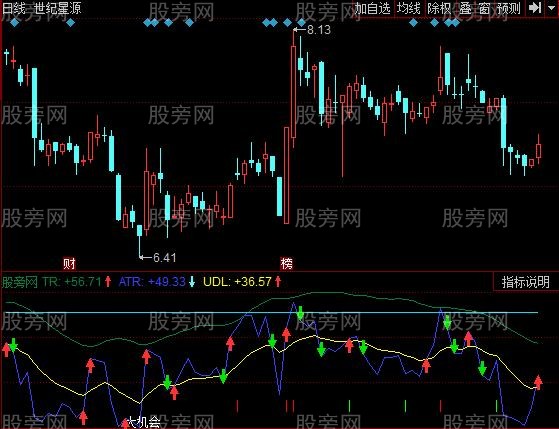Screen dimensions: 559x429
Task: Open the 窗 window option
Action: [484, 8]
